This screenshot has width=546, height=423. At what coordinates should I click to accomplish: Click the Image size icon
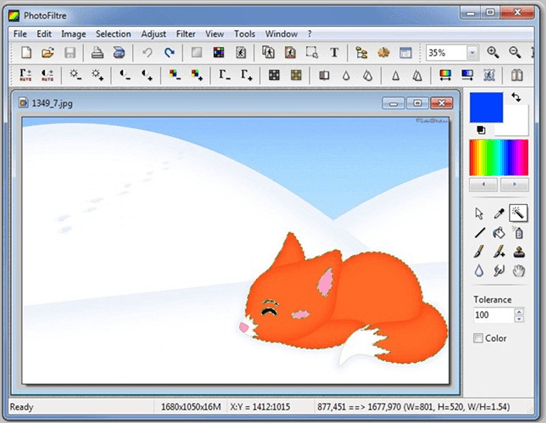[268, 53]
